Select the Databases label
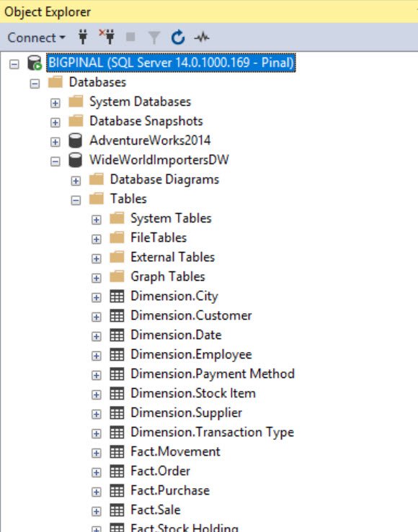418x532 pixels. [97, 82]
